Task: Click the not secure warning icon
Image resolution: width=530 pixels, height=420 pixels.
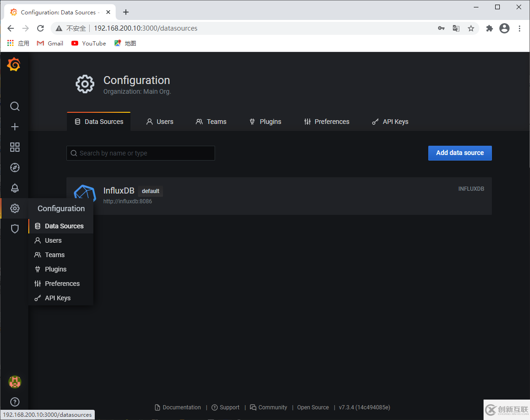Action: tap(59, 28)
